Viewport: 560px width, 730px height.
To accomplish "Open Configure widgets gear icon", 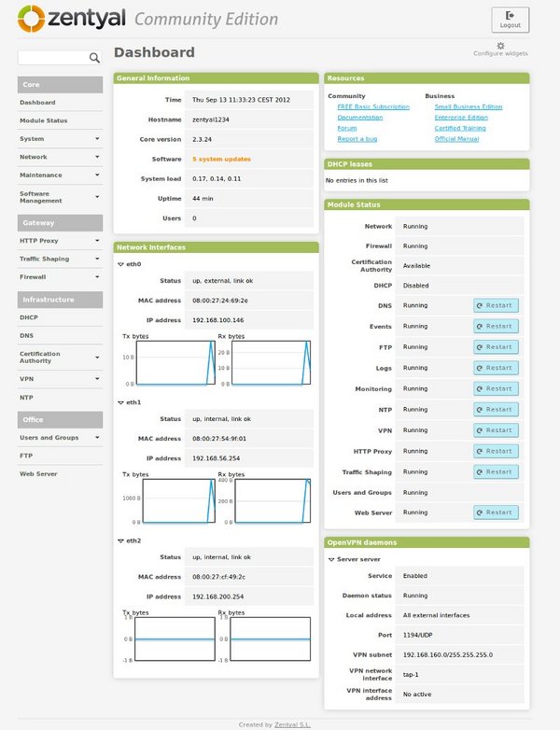I will click(x=500, y=46).
